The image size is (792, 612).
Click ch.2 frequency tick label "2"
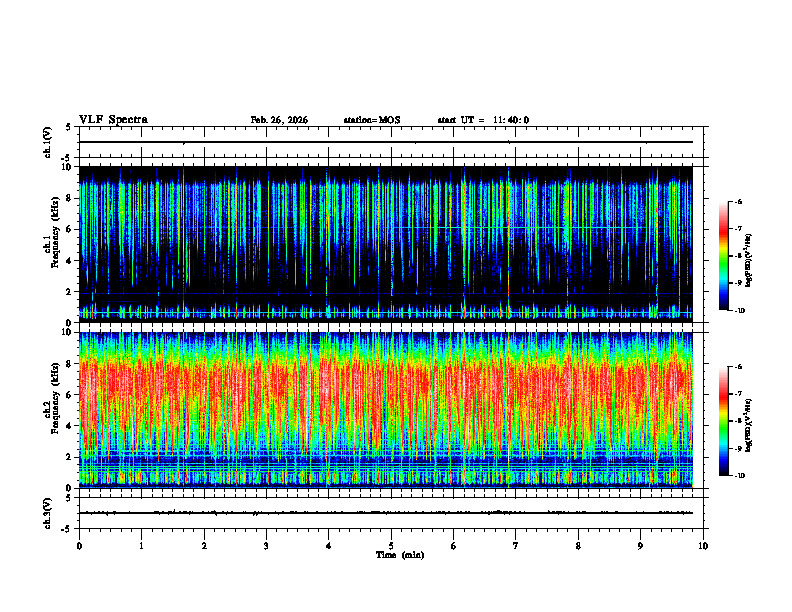[x=69, y=457]
